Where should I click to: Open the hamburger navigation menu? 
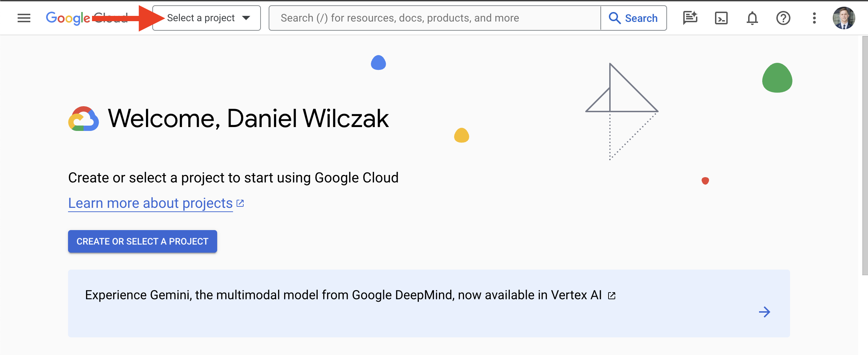coord(24,18)
